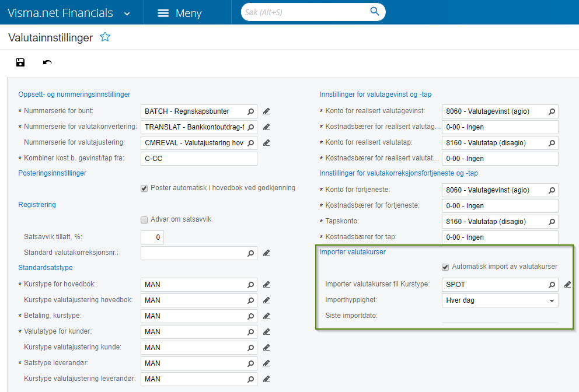Screen dimensions: 579x392
Task: Mark Valutainnstillinger as favorite with star
Action: point(105,37)
